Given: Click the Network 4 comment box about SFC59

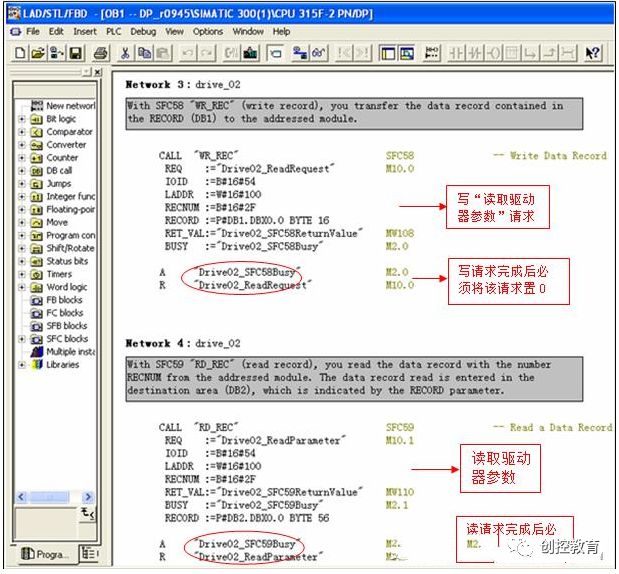Looking at the screenshot, I should click(354, 378).
